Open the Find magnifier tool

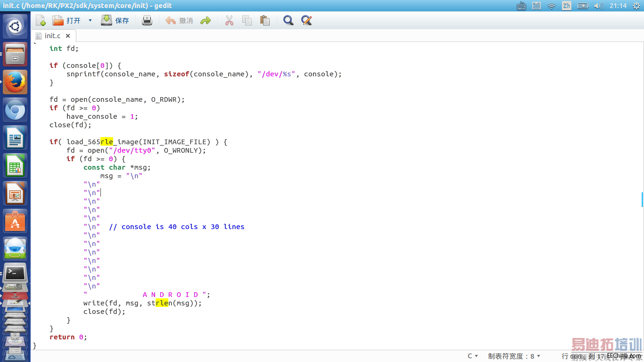(288, 20)
